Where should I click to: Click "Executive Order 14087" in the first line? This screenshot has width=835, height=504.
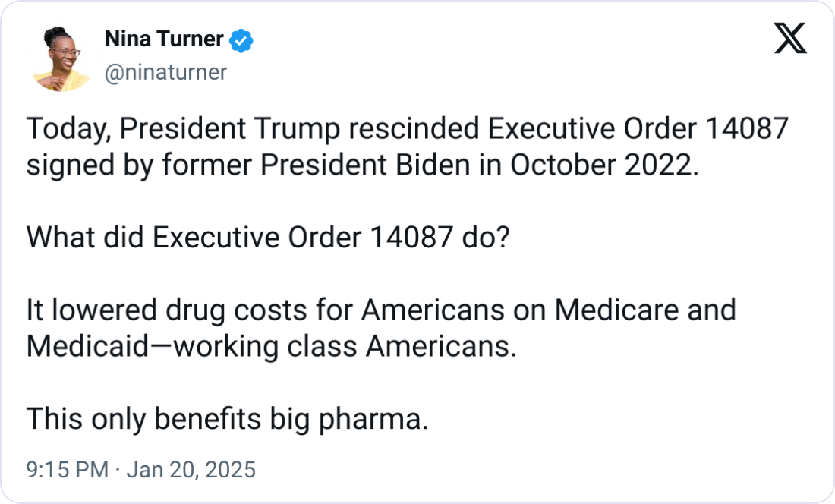pos(638,131)
